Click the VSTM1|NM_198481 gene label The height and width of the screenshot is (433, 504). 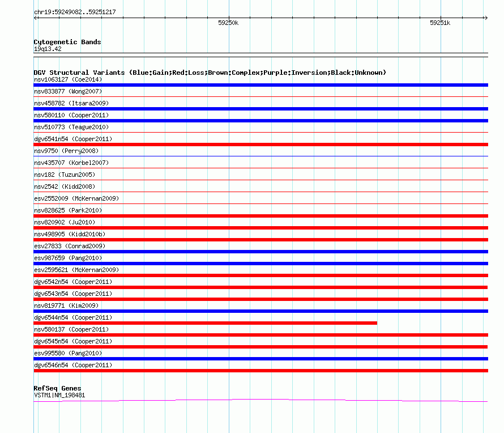[59, 396]
